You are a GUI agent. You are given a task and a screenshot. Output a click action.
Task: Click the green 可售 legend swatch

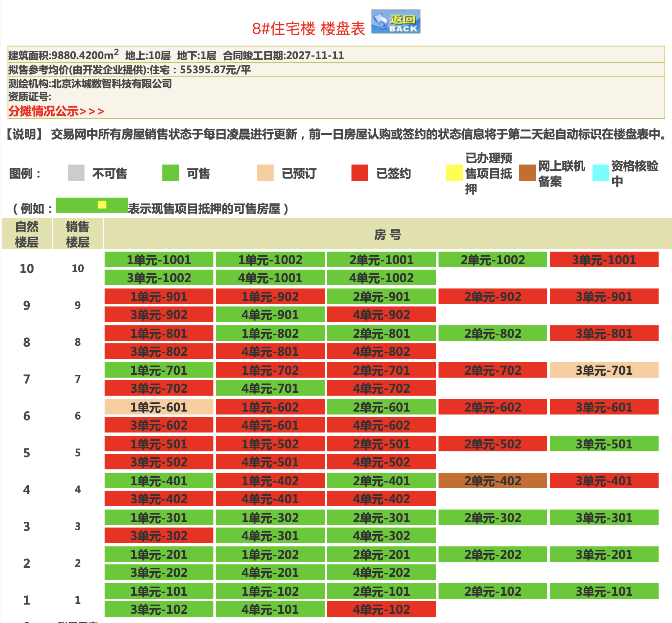(x=171, y=173)
